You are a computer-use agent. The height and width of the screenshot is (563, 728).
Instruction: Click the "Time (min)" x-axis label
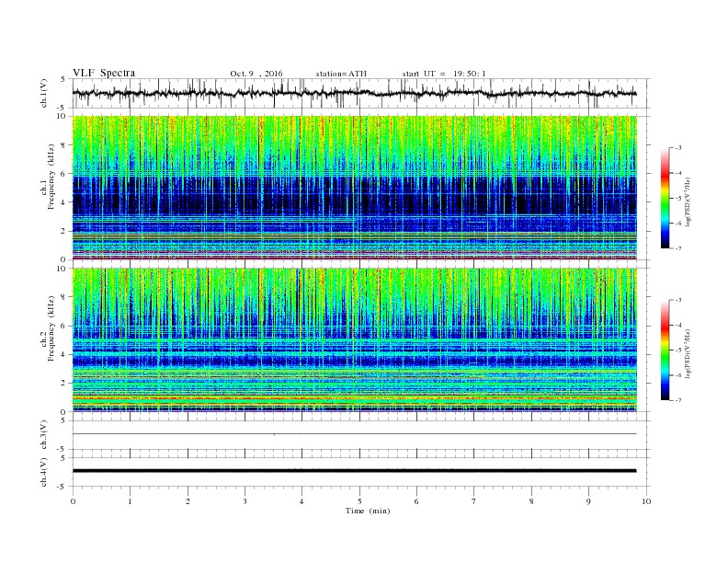click(x=368, y=511)
